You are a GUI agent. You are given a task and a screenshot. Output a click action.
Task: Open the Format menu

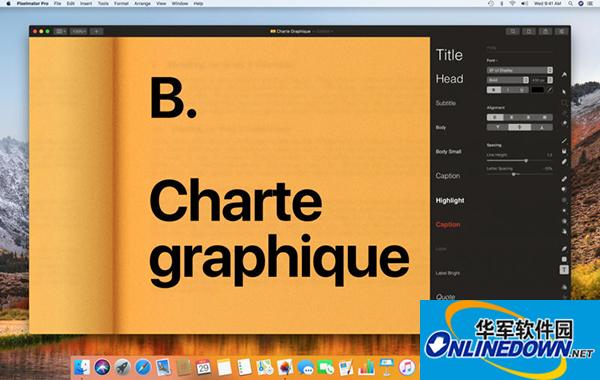[x=121, y=3]
